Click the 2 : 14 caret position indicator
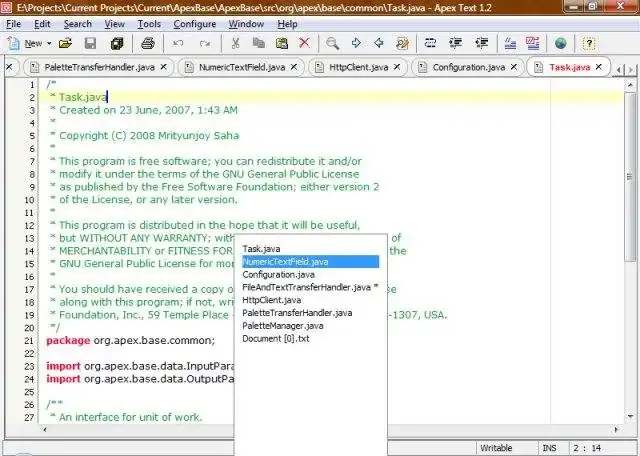 588,448
